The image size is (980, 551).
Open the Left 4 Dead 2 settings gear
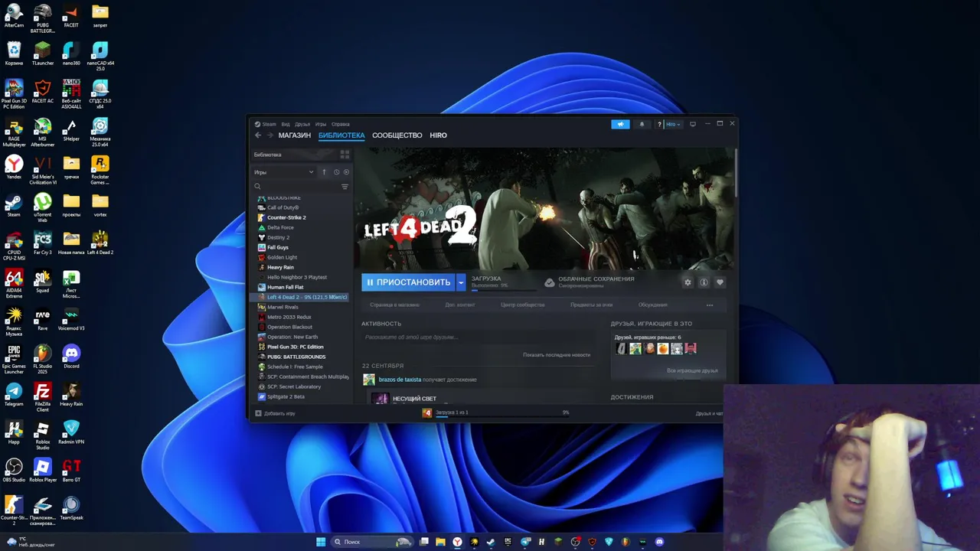[x=688, y=282]
